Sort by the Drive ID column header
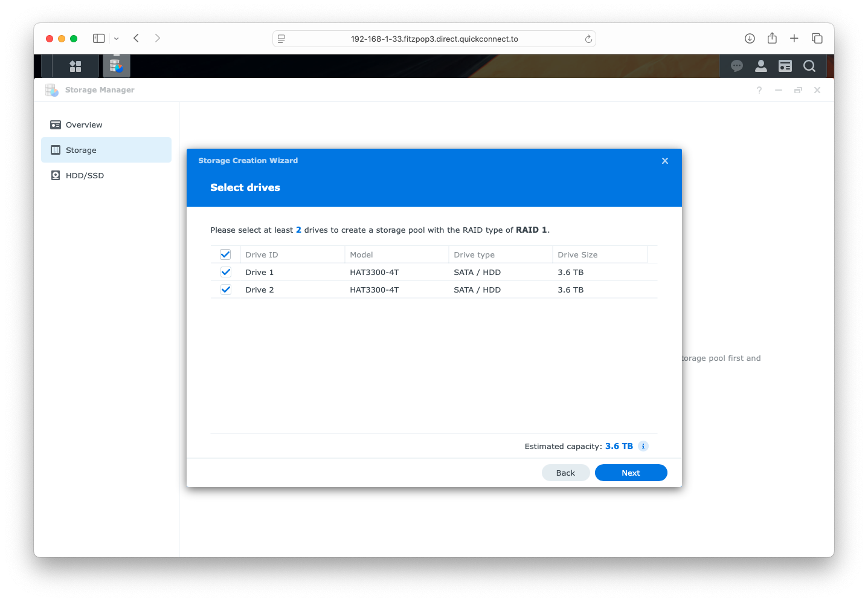This screenshot has width=868, height=602. pos(292,254)
